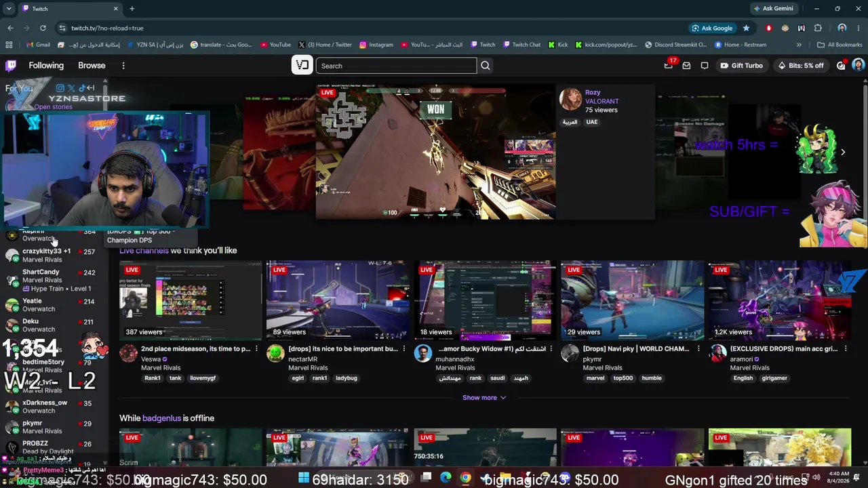The image size is (868, 488).
Task: Advance carousel with the right arrow
Action: point(843,152)
